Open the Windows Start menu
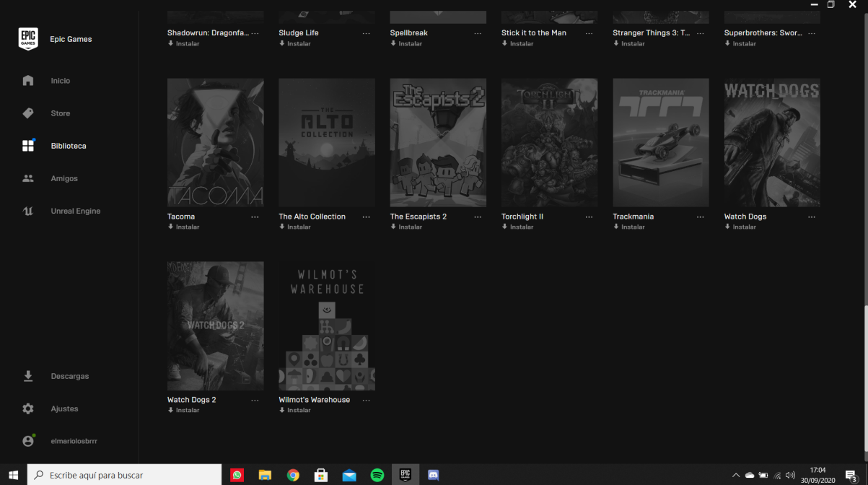This screenshot has height=485, width=868. coord(13,475)
